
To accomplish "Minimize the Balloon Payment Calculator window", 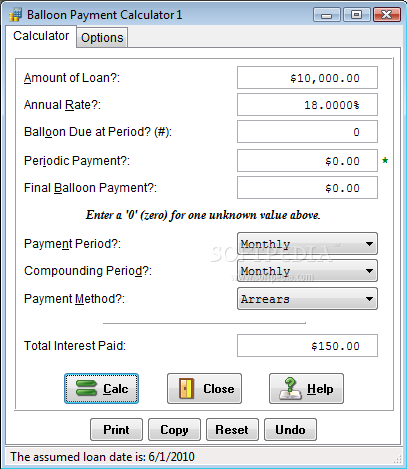I will (327, 15).
